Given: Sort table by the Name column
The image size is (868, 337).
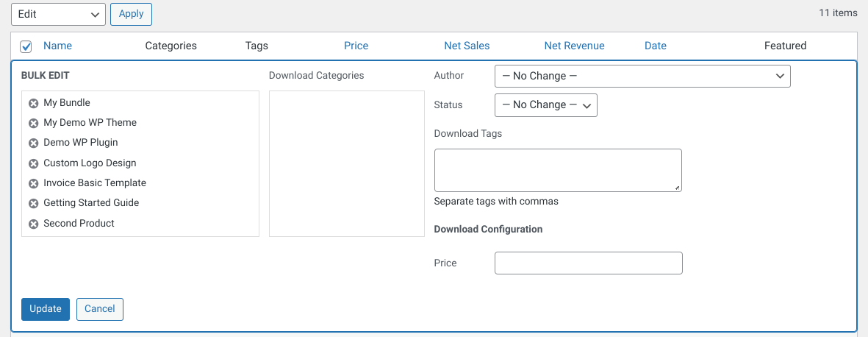Looking at the screenshot, I should pos(57,46).
